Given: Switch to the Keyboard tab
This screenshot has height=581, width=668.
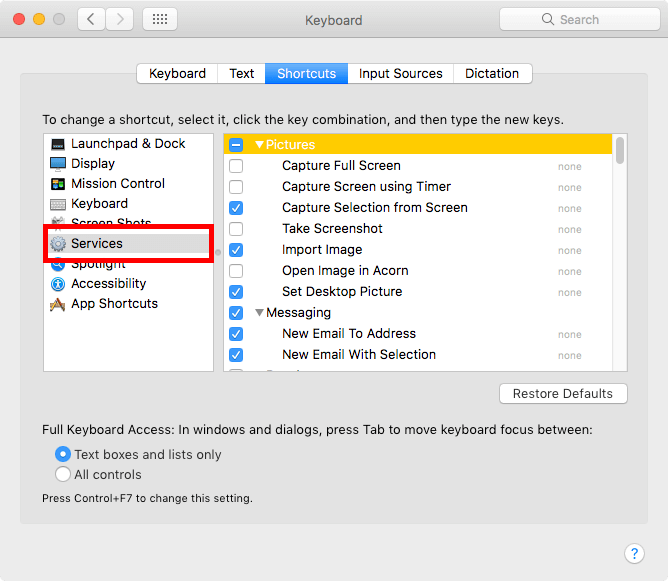Looking at the screenshot, I should tap(177, 74).
